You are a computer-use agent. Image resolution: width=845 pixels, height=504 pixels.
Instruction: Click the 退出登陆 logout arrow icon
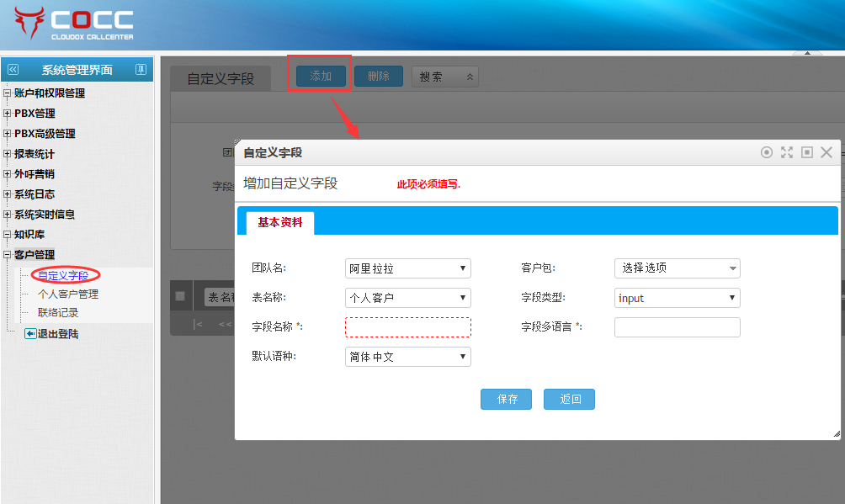(30, 334)
